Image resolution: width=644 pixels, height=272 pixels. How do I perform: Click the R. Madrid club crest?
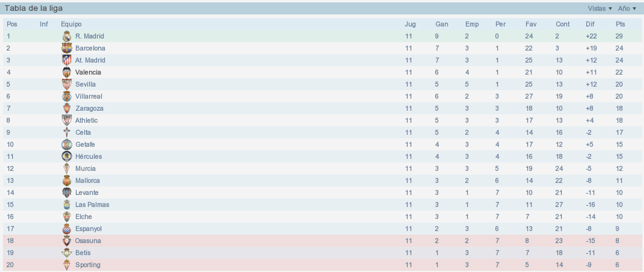click(x=67, y=36)
